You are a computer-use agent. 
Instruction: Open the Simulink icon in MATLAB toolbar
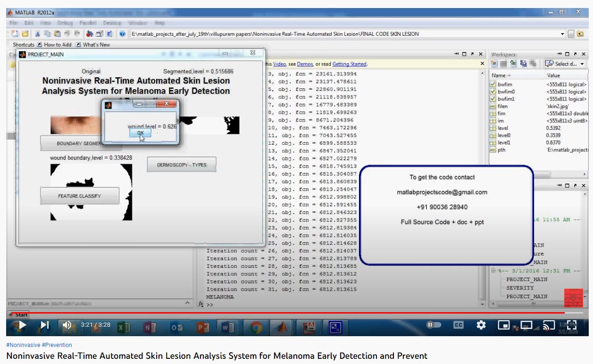(x=90, y=34)
